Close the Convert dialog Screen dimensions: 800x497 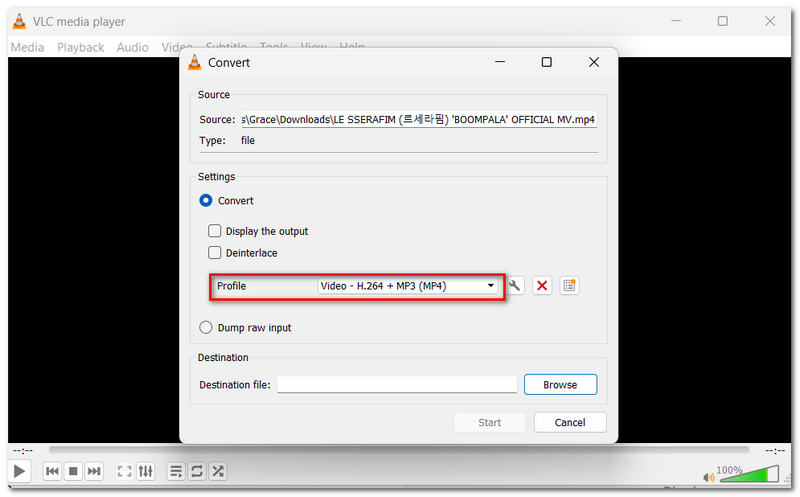coord(594,62)
